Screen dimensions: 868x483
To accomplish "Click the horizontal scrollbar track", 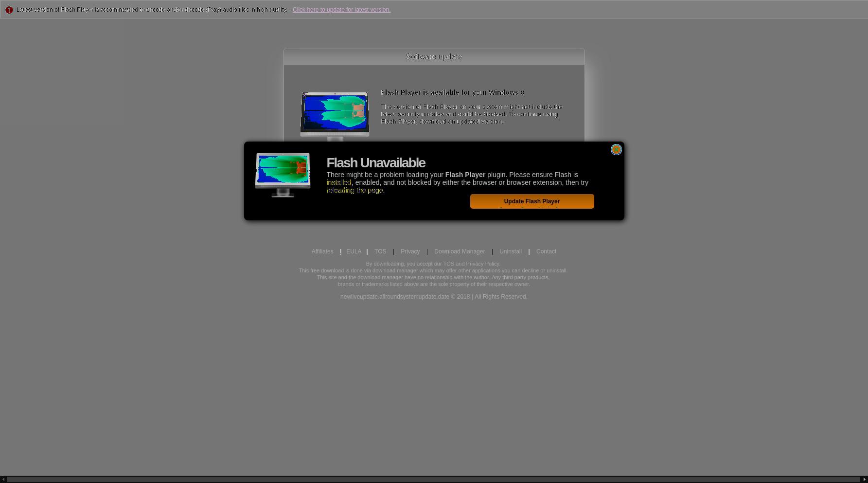I will point(434,480).
